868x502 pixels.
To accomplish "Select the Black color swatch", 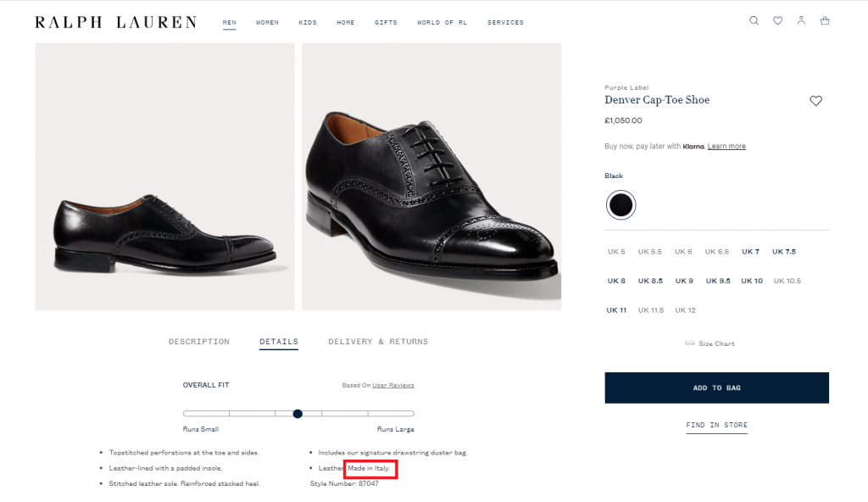I will [620, 204].
